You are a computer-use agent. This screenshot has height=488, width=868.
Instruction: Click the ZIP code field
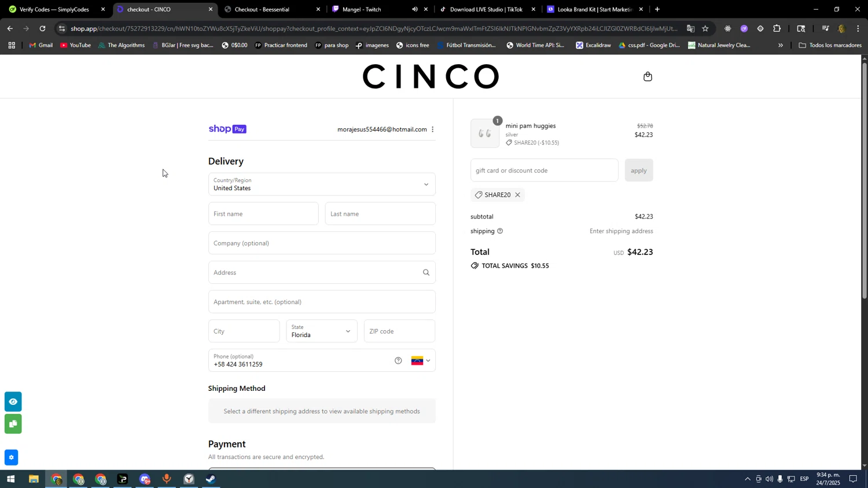pyautogui.click(x=400, y=331)
